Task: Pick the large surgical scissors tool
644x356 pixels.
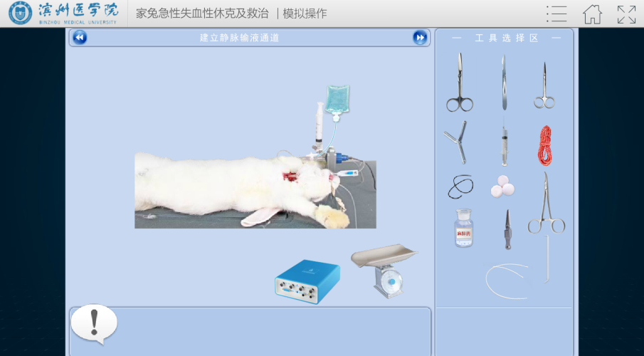Action: (460, 83)
